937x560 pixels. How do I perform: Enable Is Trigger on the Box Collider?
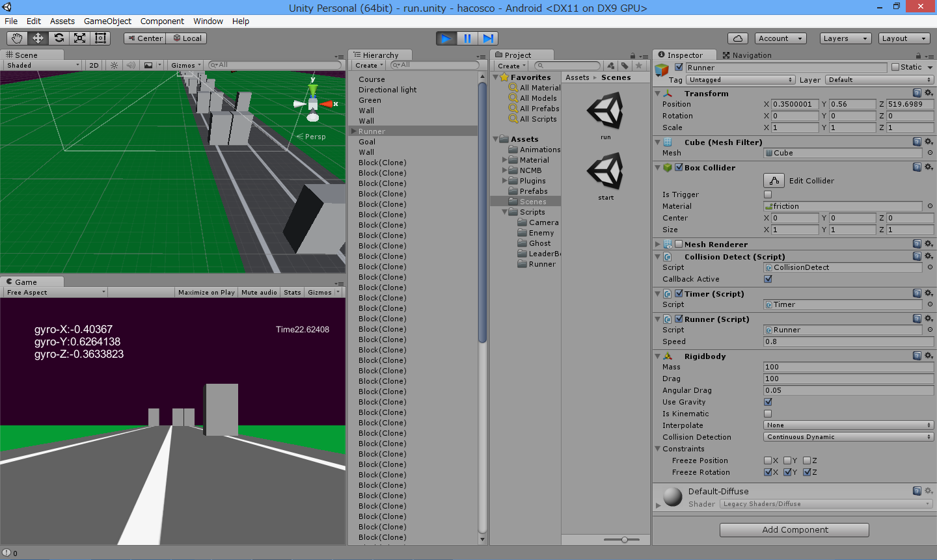click(767, 194)
